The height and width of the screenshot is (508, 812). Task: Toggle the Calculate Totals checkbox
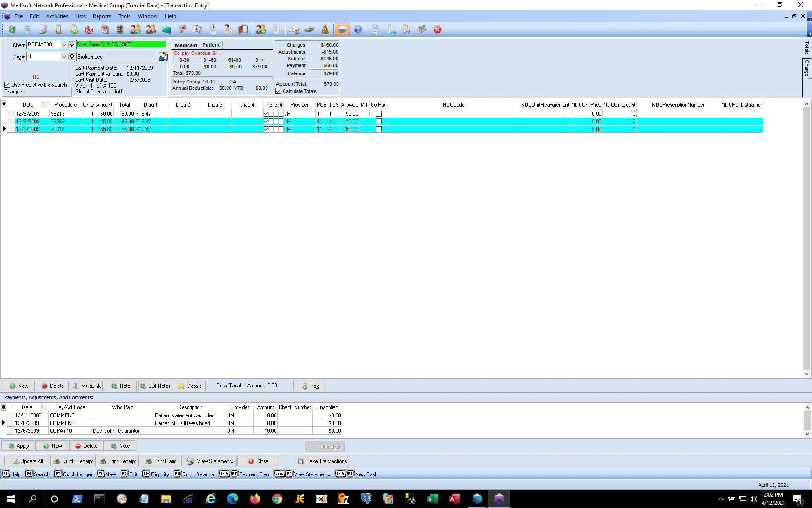pyautogui.click(x=279, y=91)
